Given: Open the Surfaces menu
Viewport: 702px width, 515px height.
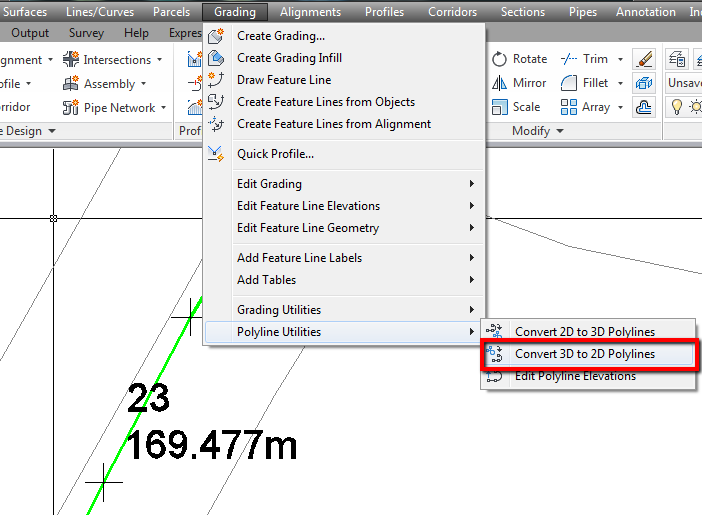Looking at the screenshot, I should pyautogui.click(x=25, y=12).
